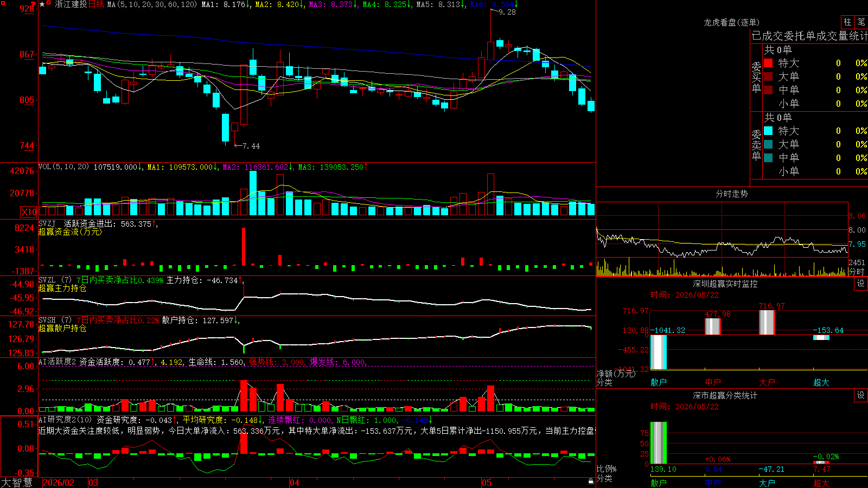Click the 2026/02 date marker on the timeline

(59, 483)
